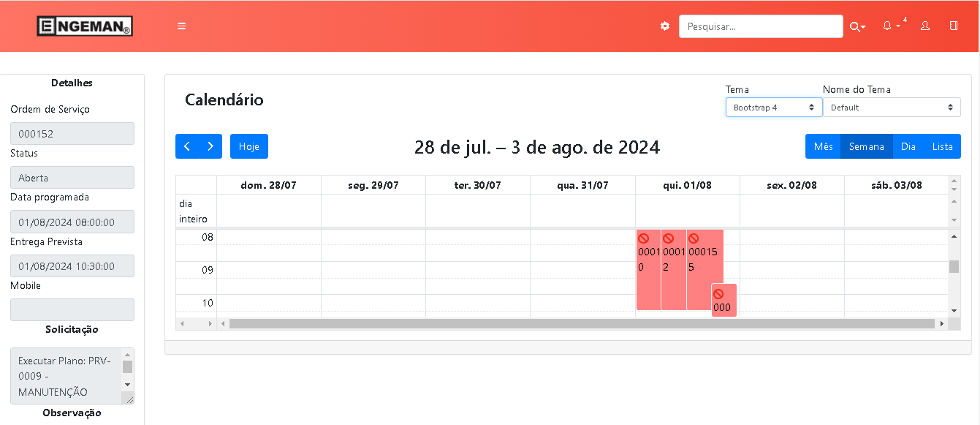This screenshot has height=425, width=980.
Task: Select the Semana view
Action: (x=866, y=146)
